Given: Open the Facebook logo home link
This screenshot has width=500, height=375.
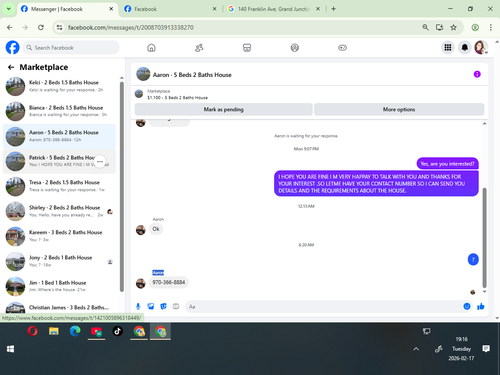Looking at the screenshot, I should (x=13, y=48).
